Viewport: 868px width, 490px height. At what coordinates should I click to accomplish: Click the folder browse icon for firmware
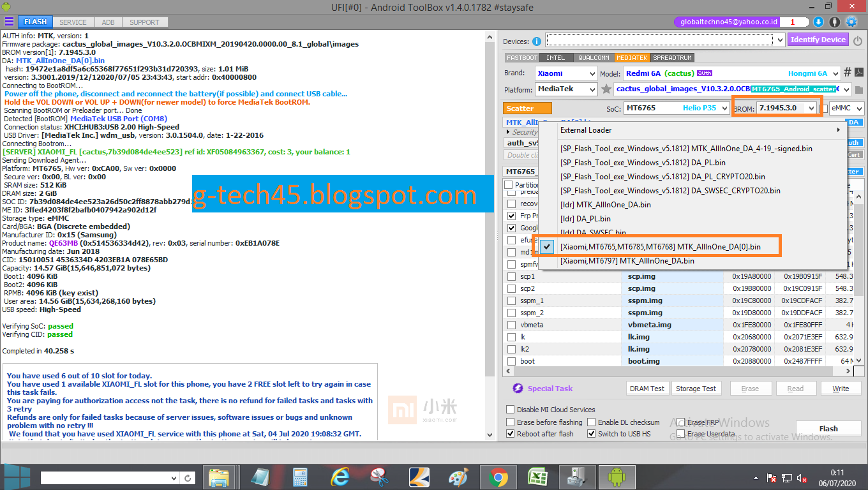[859, 89]
